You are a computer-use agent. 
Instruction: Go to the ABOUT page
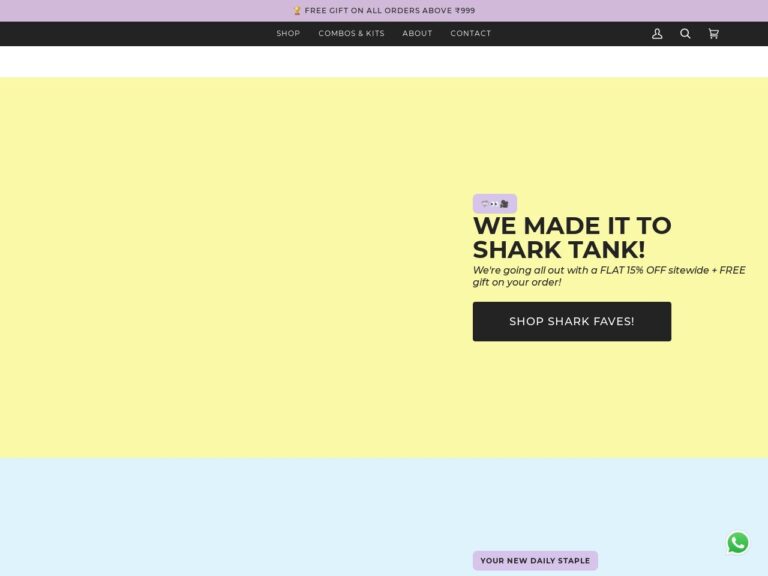417,33
